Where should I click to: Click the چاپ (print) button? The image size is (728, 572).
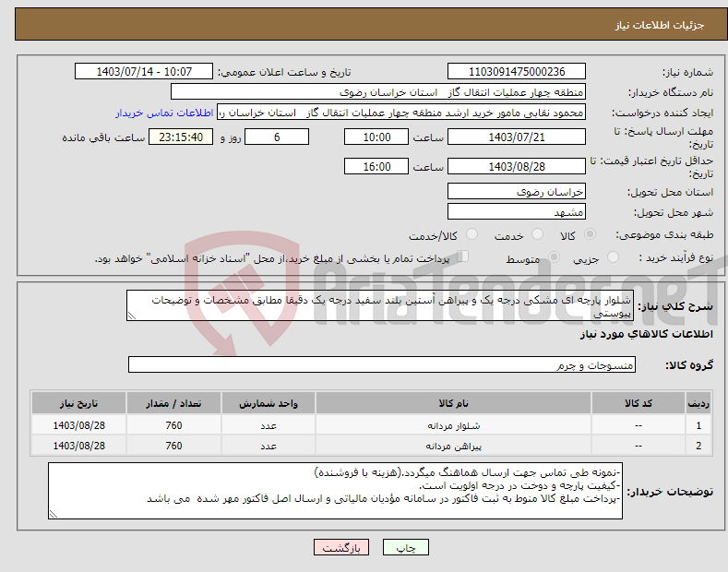(405, 547)
